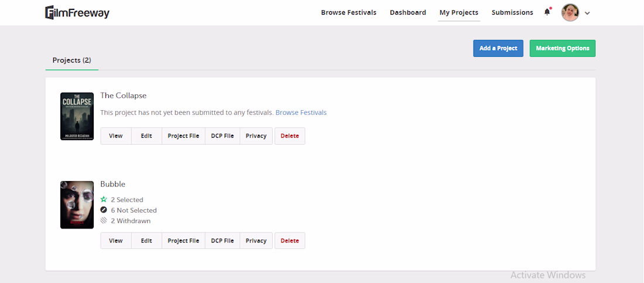
Task: Delete The Collapse project
Action: [290, 136]
